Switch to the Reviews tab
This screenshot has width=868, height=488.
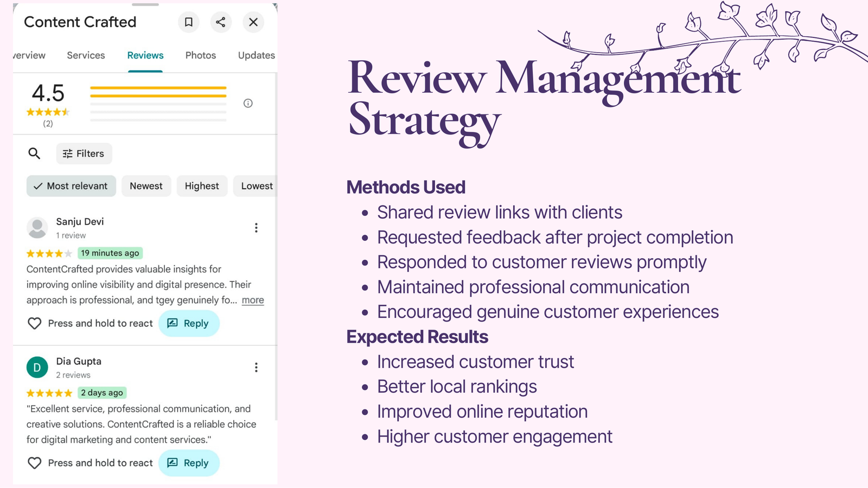pos(145,55)
